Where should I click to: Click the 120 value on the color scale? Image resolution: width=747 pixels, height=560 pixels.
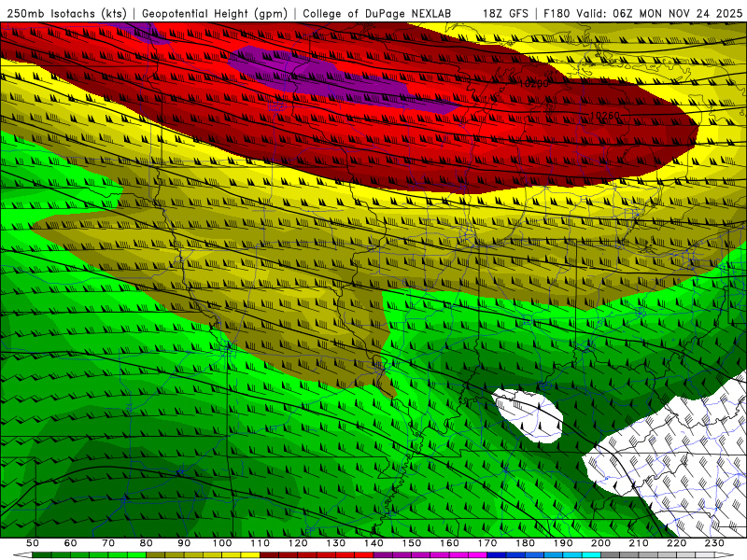click(298, 543)
